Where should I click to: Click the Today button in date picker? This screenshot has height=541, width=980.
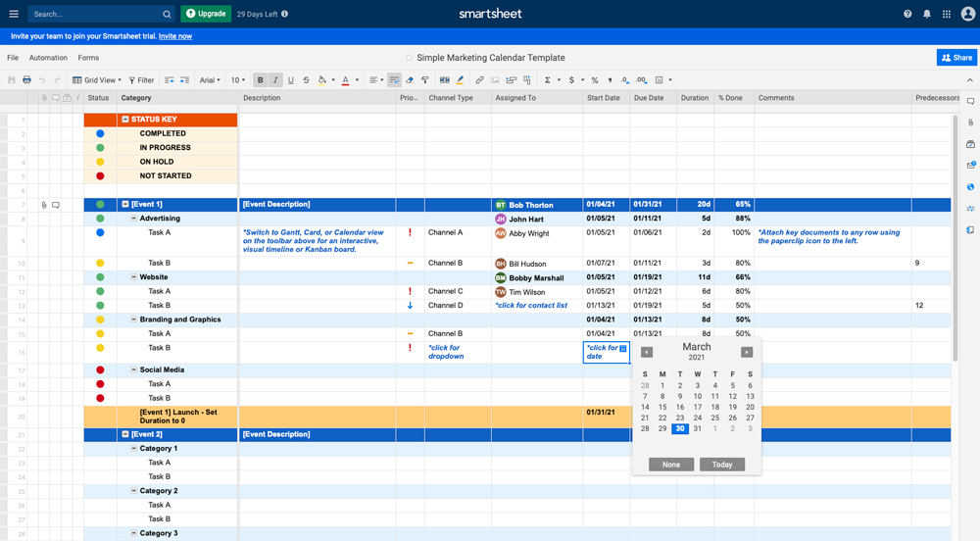[x=722, y=465]
